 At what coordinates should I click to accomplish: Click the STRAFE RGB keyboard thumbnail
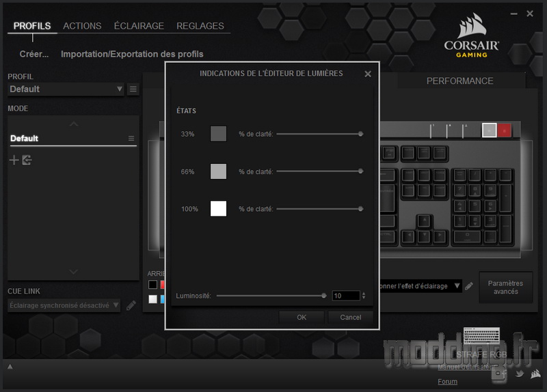pos(481,335)
